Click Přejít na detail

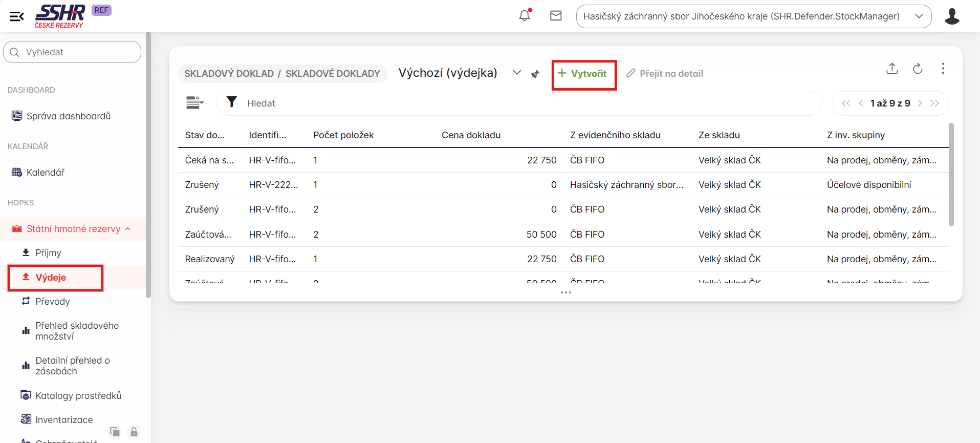click(665, 74)
